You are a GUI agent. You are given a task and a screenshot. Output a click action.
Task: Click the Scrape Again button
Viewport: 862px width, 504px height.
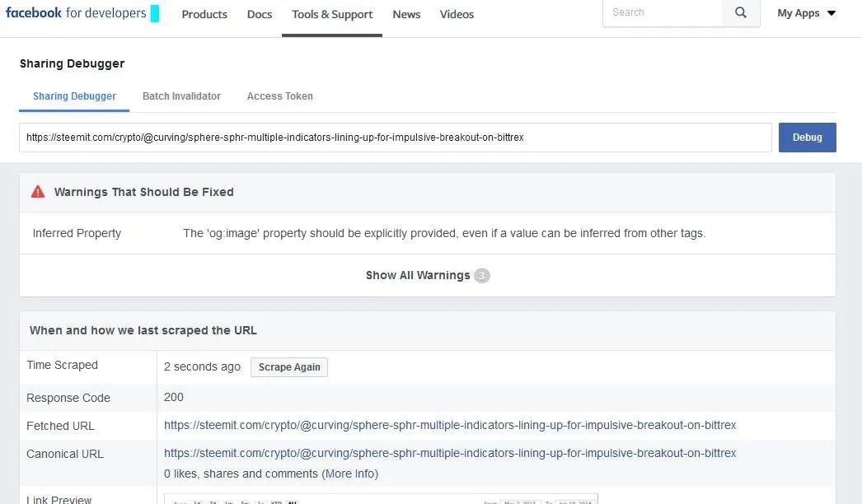pyautogui.click(x=289, y=367)
